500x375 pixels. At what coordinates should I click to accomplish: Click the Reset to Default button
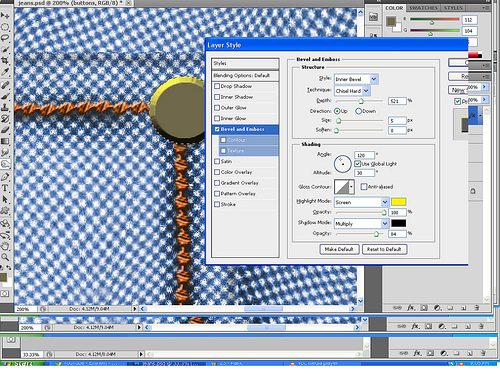(x=384, y=249)
